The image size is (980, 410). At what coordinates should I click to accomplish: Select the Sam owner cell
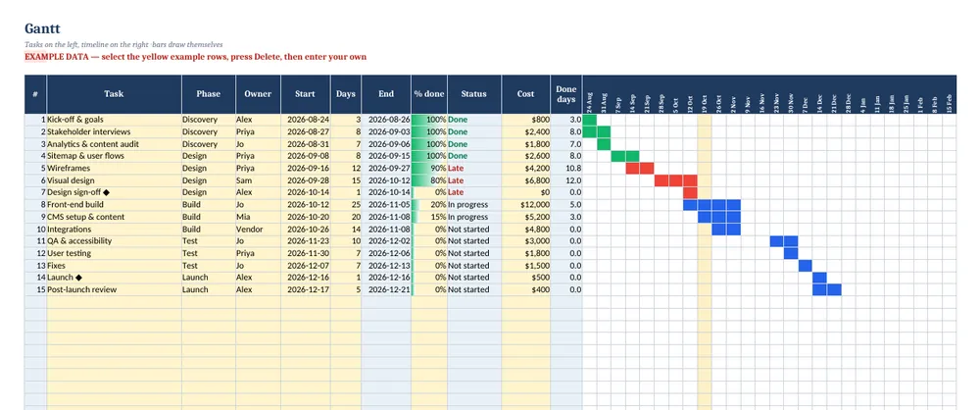[x=258, y=180]
